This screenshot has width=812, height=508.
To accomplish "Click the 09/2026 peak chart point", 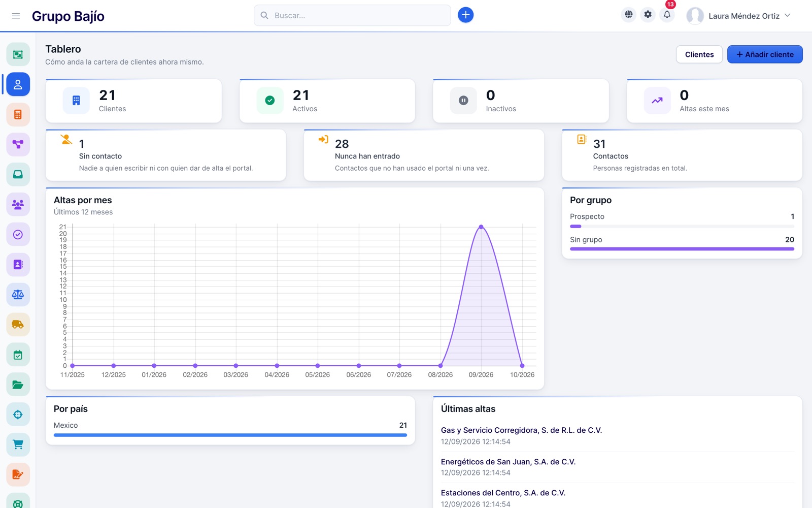I will [481, 227].
